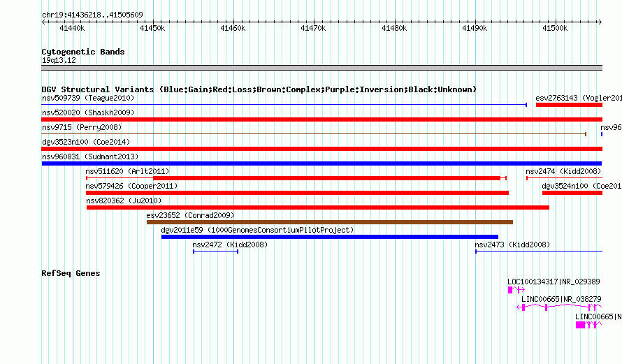
Task: Select the gray 19q13.12 cytogenetic band bar
Action: (x=321, y=68)
